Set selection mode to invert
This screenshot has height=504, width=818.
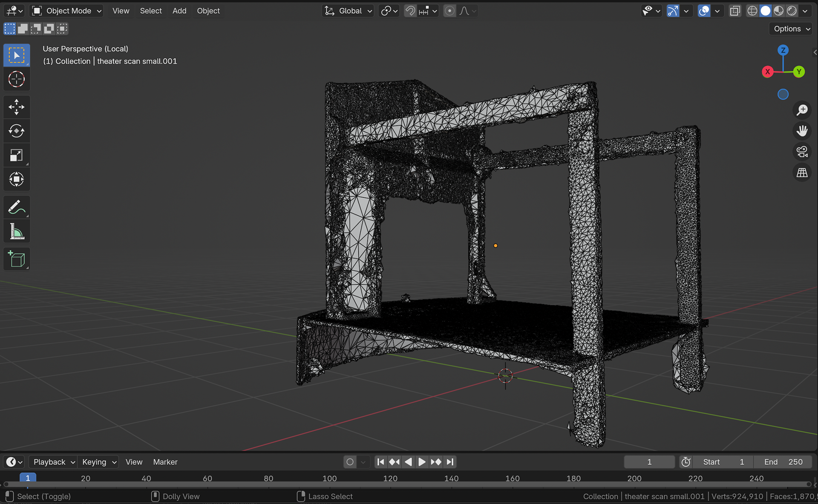[49, 29]
